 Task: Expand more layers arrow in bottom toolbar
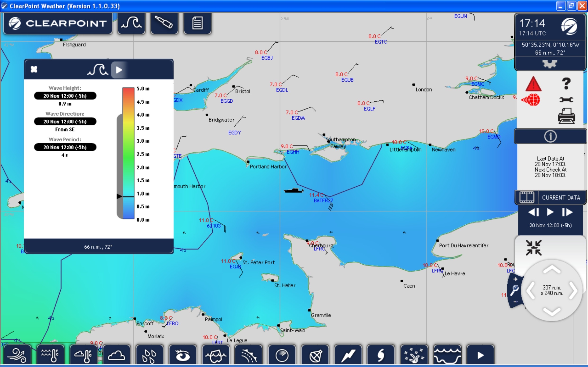(480, 355)
